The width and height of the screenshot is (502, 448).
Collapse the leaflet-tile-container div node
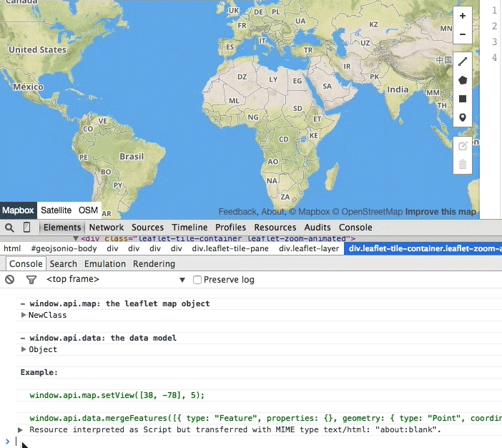pos(76,238)
